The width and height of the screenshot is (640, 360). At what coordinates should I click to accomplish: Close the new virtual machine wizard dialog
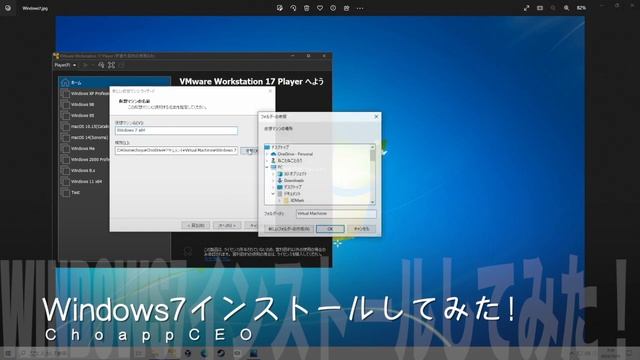pyautogui.click(x=270, y=91)
